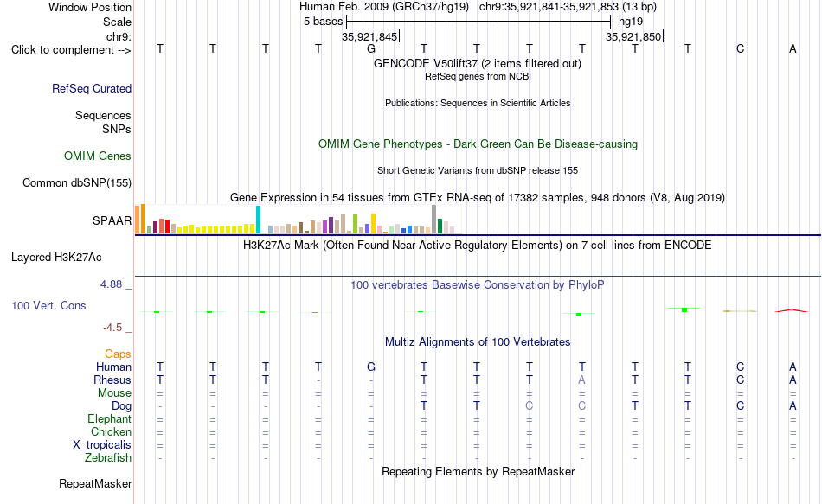
Task: Click the Chicken species label
Action: coord(111,431)
